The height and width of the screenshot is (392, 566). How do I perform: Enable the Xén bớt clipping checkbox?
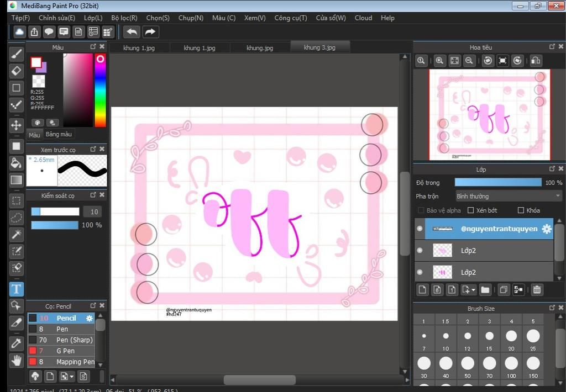pos(471,210)
